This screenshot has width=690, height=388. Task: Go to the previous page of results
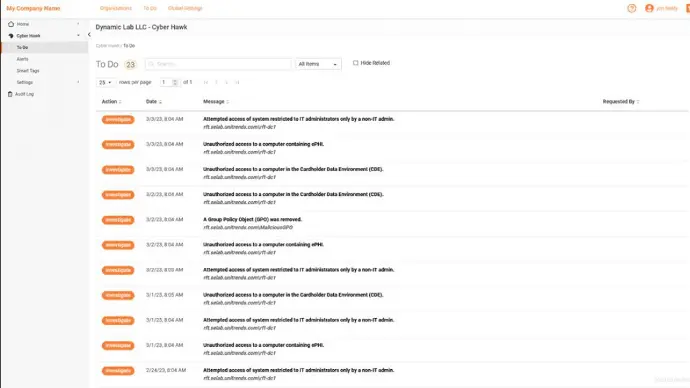[x=216, y=82]
